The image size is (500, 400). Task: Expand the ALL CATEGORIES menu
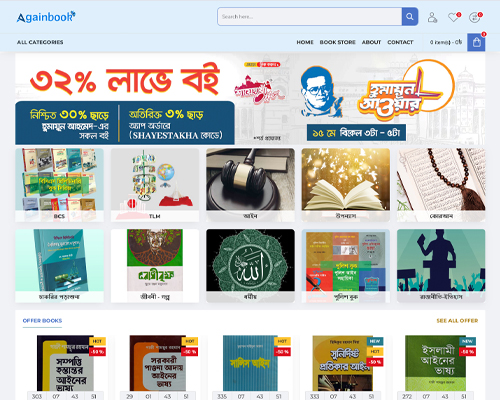40,42
